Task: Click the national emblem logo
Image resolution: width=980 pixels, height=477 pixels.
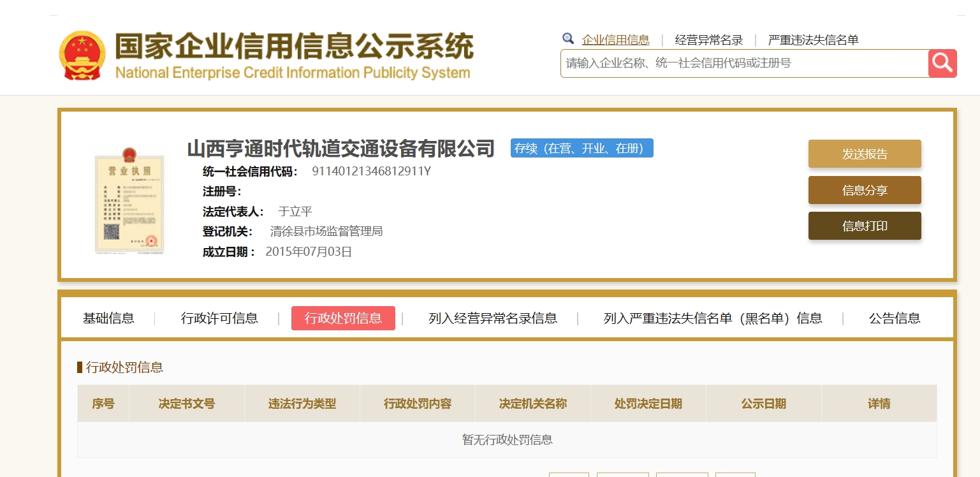Action: (x=82, y=55)
